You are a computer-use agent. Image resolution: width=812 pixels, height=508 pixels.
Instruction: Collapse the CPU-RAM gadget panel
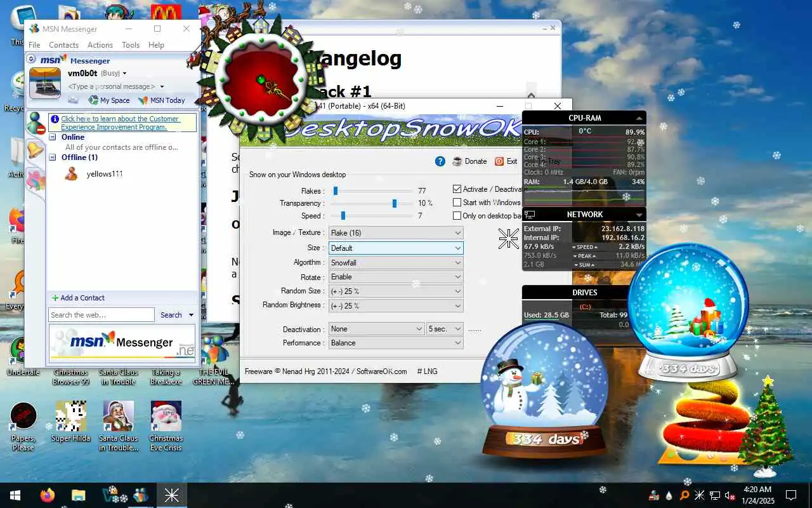(x=639, y=118)
